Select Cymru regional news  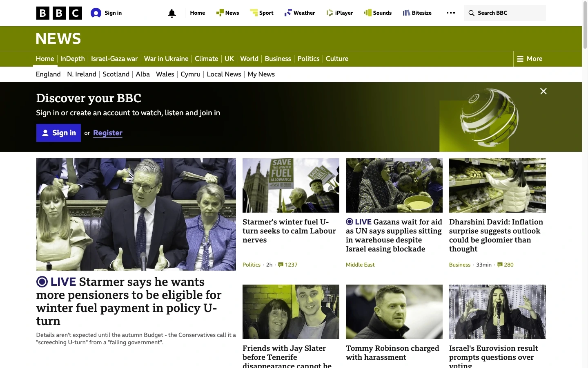pyautogui.click(x=190, y=74)
